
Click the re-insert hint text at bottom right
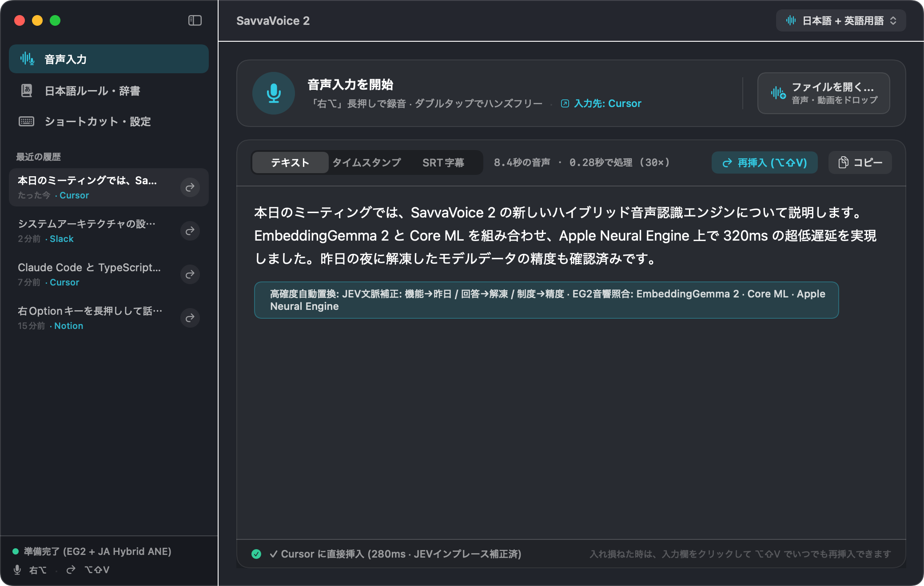[x=740, y=554]
